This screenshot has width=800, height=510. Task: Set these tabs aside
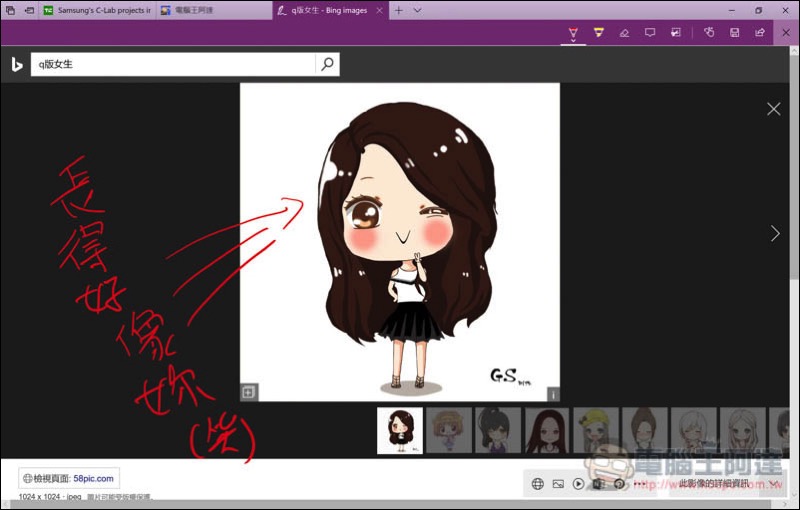(30, 10)
